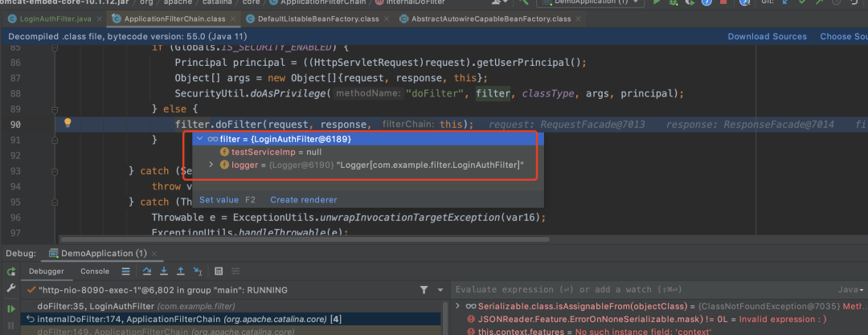Click Run to Cursor debugger icon
The image size is (868, 335).
coord(198,272)
